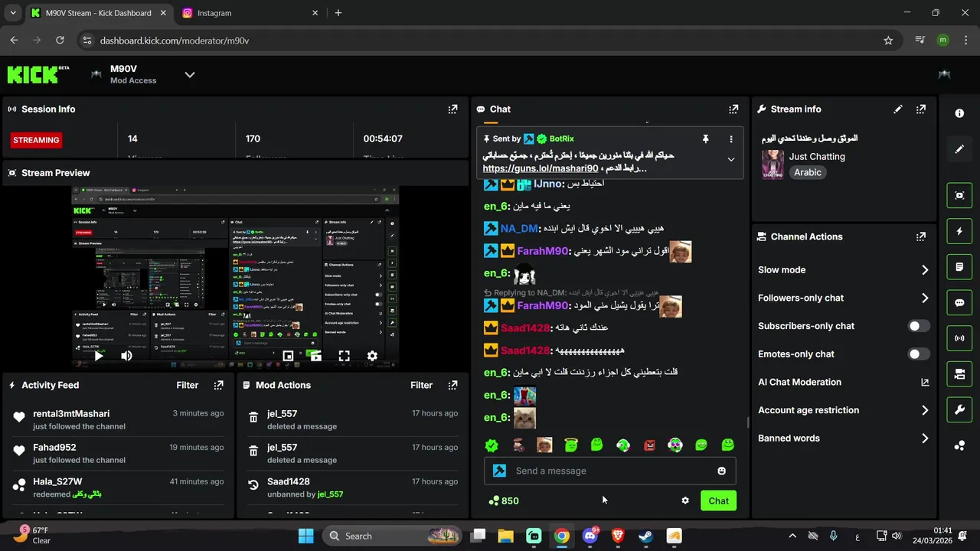Expand Slow mode settings
Screen dimensions: 980x551
925,270
